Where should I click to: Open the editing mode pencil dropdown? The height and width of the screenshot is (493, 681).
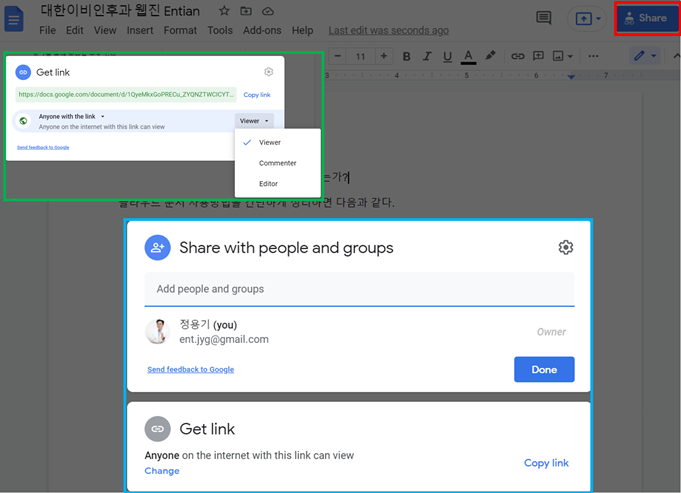click(x=645, y=56)
